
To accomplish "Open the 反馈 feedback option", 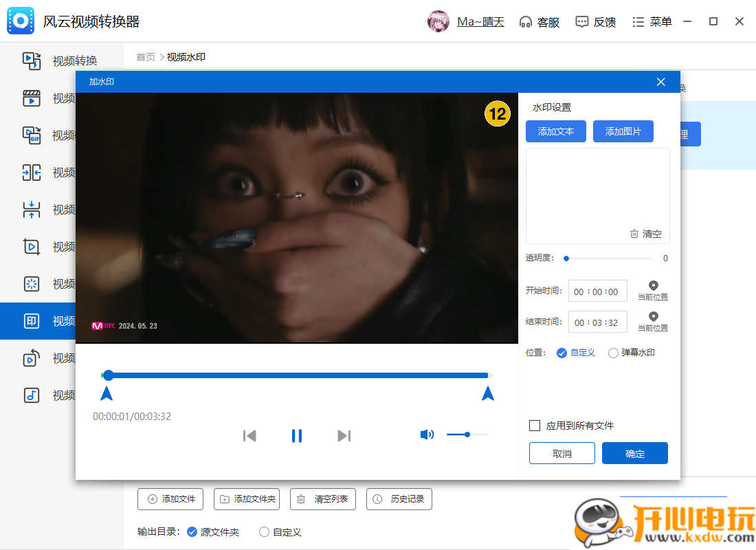I will tap(595, 22).
